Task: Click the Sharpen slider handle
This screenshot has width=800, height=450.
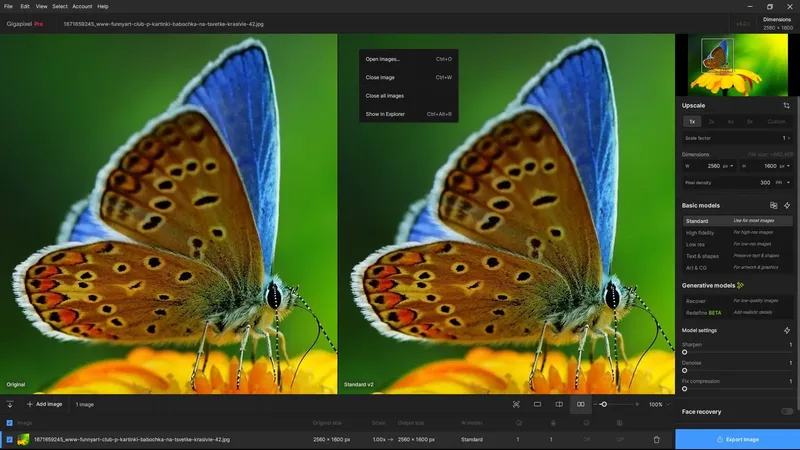Action: (685, 352)
